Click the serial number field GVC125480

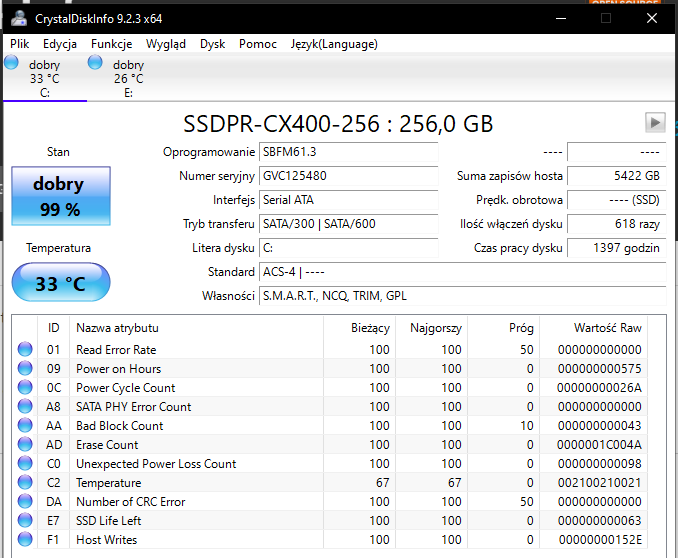pyautogui.click(x=349, y=176)
